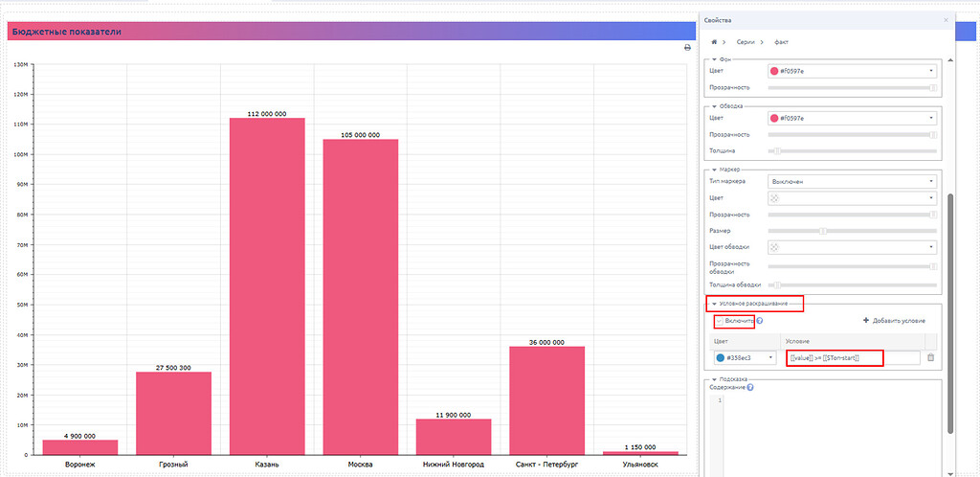Delete the condition with trash icon
Image resolution: width=980 pixels, height=477 pixels.
tap(930, 357)
